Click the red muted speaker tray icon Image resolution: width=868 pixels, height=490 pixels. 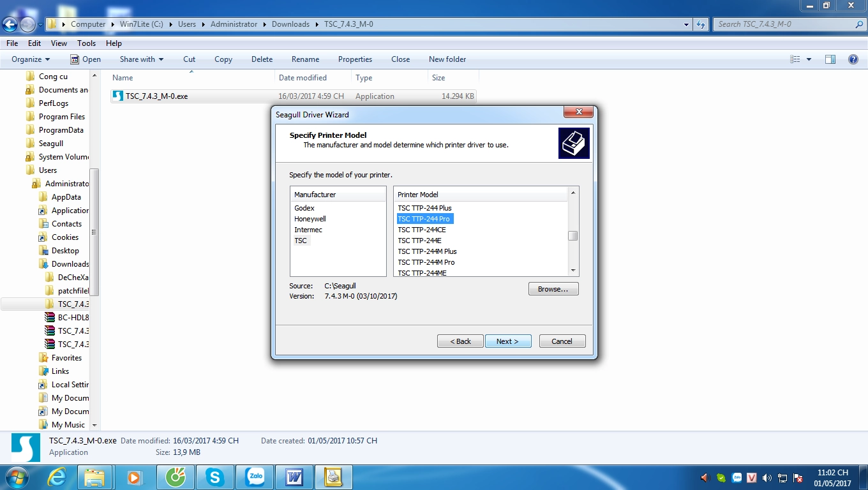pyautogui.click(x=705, y=477)
